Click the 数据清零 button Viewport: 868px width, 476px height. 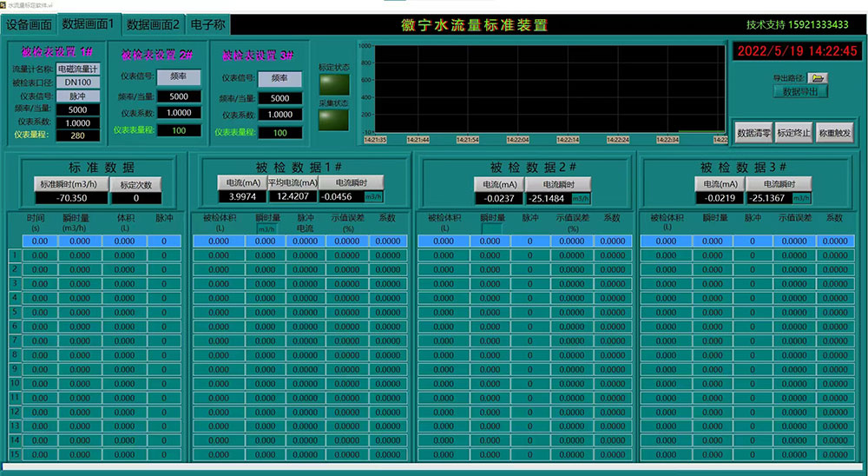click(x=753, y=133)
